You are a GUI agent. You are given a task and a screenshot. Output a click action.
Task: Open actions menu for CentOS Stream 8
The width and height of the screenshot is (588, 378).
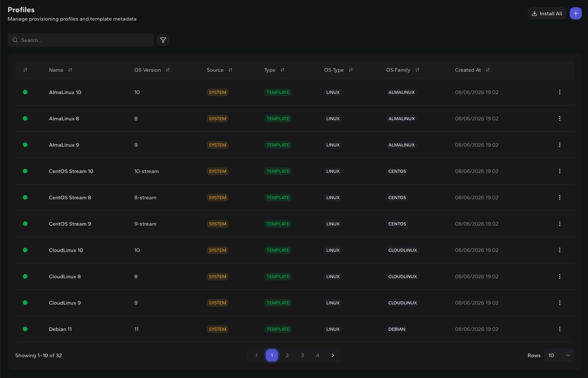tap(560, 198)
